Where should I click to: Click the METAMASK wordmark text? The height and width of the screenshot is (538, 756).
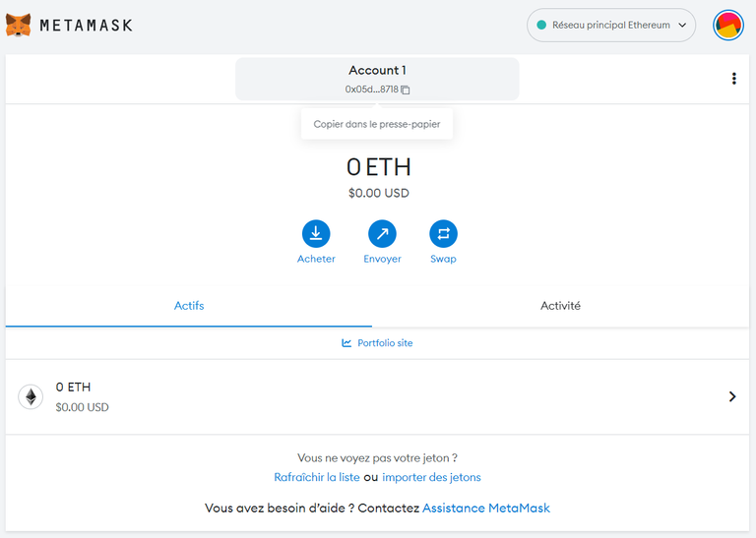point(87,25)
